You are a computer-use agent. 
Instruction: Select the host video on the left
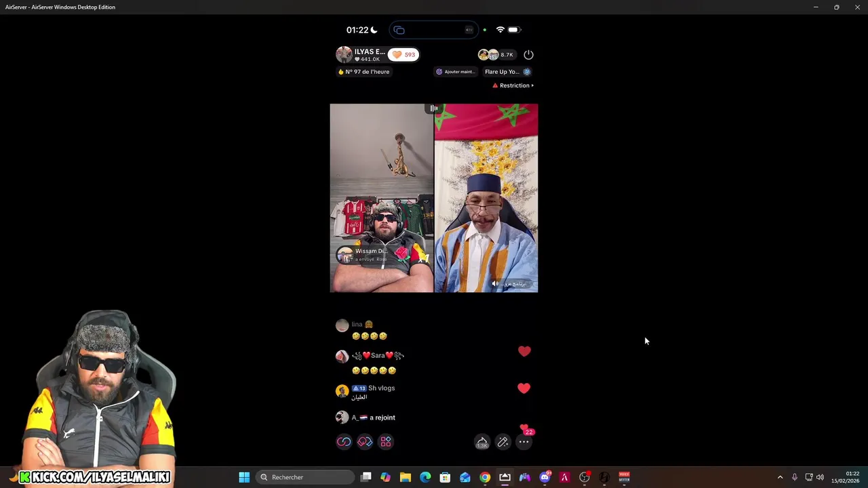point(382,198)
